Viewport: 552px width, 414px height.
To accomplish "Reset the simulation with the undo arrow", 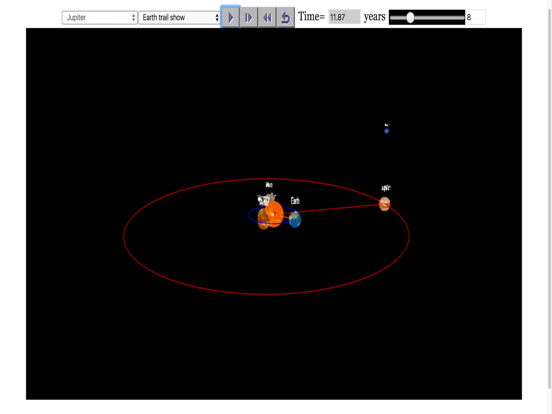I will (x=286, y=17).
